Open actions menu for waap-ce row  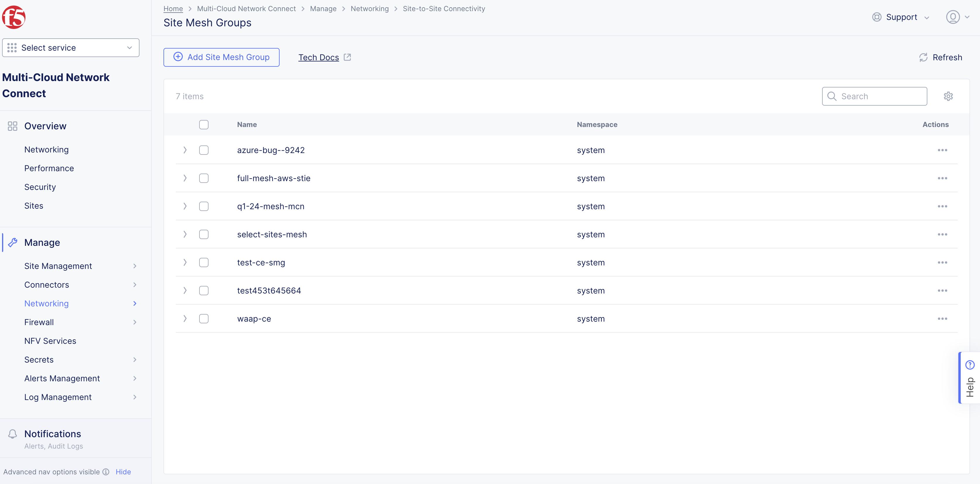pyautogui.click(x=942, y=319)
